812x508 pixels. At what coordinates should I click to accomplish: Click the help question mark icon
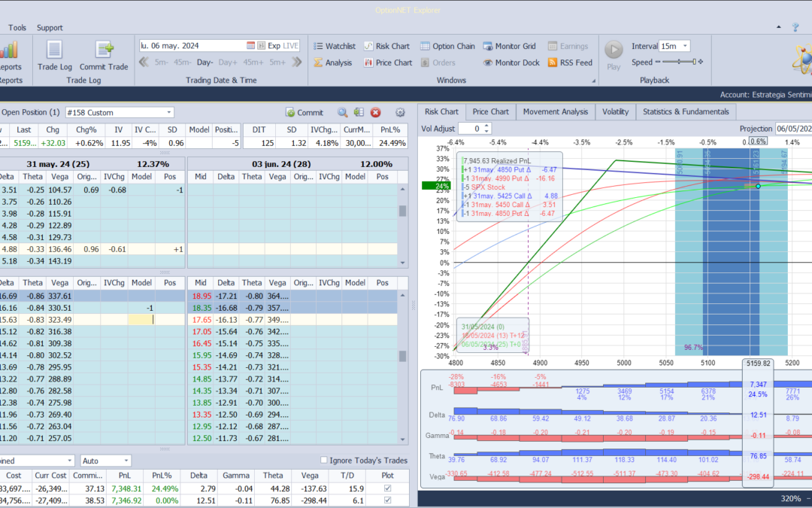click(x=795, y=28)
